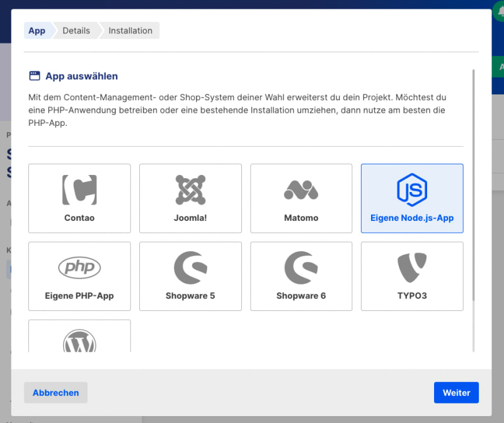Continue with the Weiter button
This screenshot has width=504, height=423.
456,393
